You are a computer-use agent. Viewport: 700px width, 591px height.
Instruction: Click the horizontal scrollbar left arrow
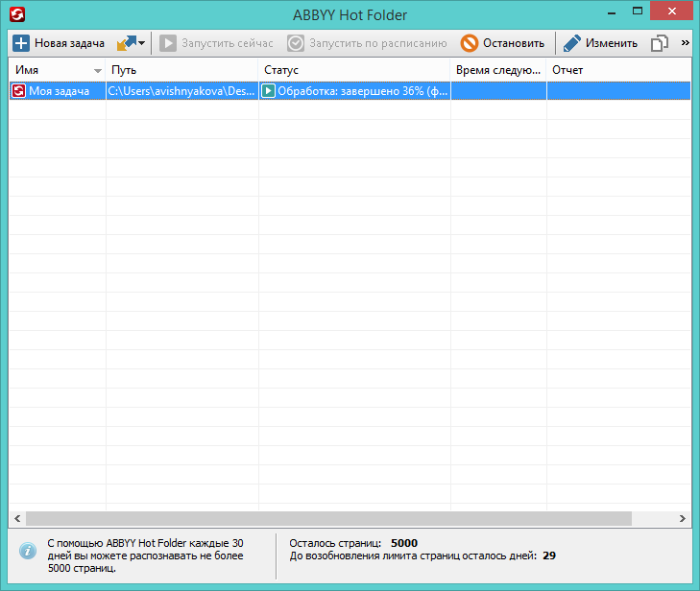(x=17, y=518)
